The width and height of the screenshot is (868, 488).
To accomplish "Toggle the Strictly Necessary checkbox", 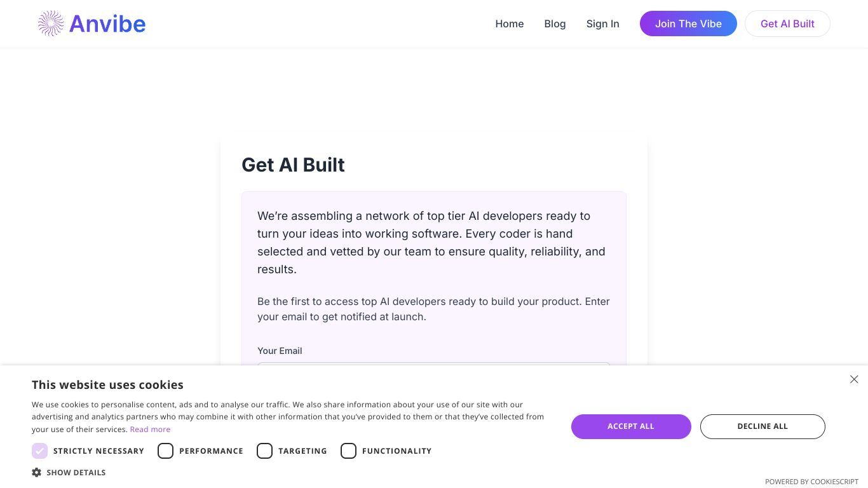I will point(39,451).
